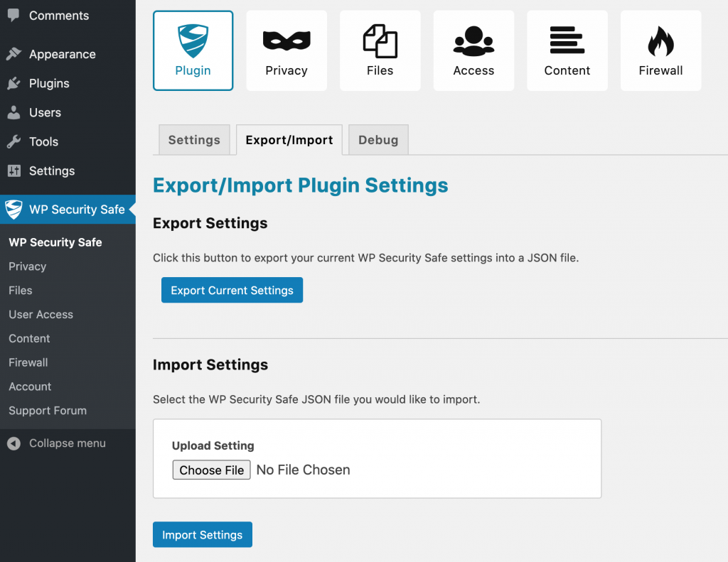Screen dimensions: 728x562
Task: Click the 'No File Chosen' text
Action: coord(303,470)
